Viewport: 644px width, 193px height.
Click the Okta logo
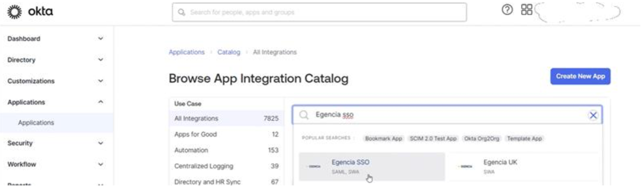point(30,12)
